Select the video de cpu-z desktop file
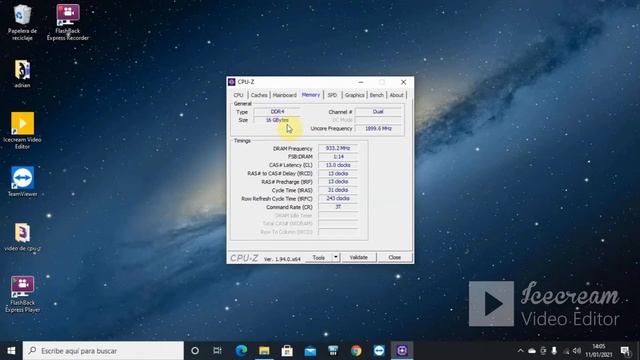This screenshot has width=640, height=360. tap(22, 237)
